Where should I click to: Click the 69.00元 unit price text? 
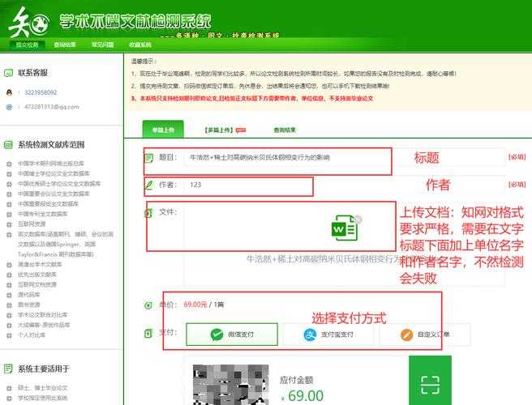coord(195,305)
